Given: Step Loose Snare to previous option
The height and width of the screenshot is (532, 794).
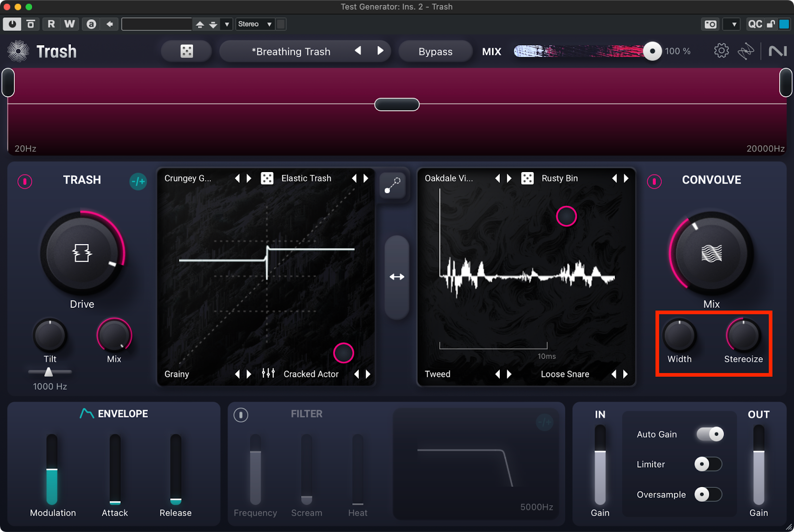Looking at the screenshot, I should click(x=614, y=374).
